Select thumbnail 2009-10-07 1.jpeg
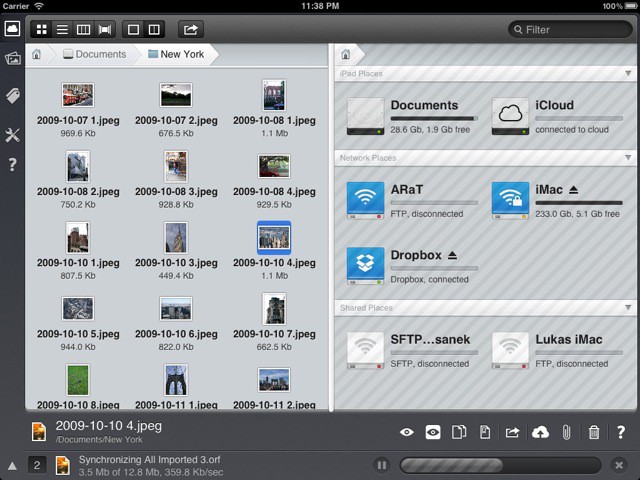 pos(78,95)
